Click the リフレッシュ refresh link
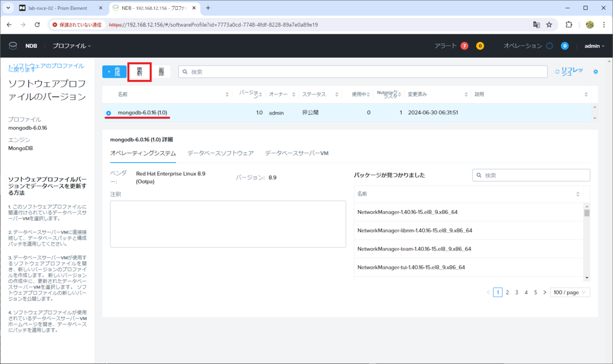The image size is (613, 364). (569, 72)
